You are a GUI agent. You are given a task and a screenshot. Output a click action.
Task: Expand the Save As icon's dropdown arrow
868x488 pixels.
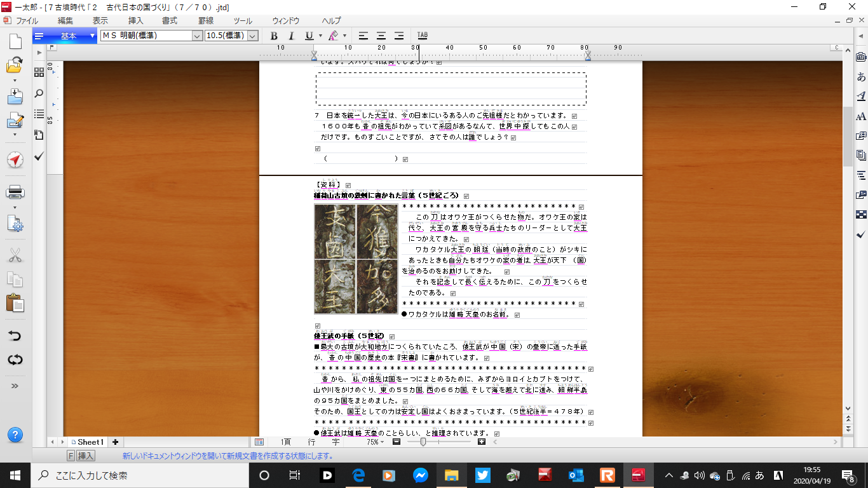(15, 134)
